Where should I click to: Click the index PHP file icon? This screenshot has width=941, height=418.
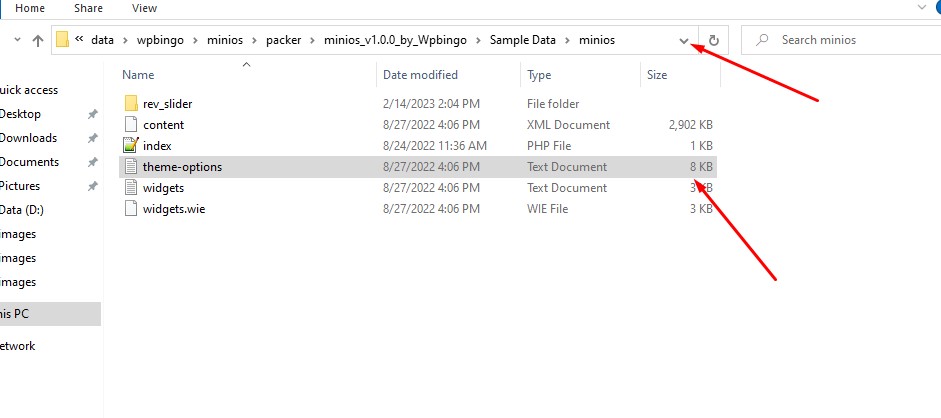point(130,146)
